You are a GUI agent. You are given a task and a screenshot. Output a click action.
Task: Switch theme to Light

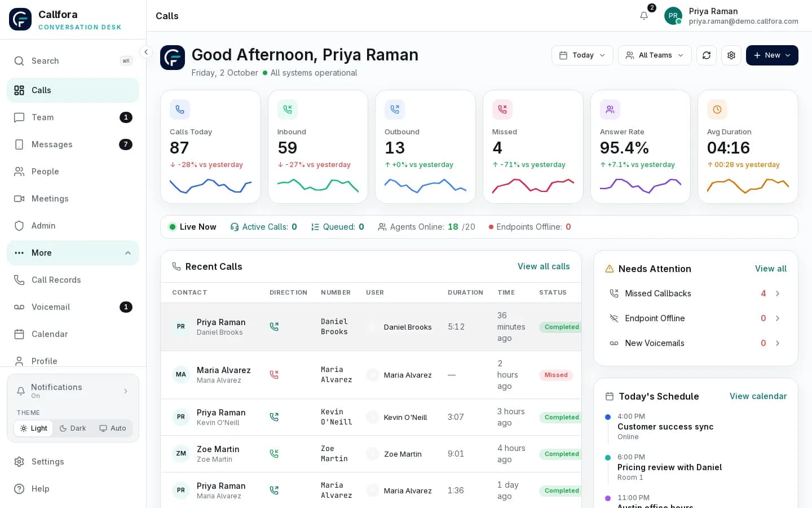coord(33,428)
